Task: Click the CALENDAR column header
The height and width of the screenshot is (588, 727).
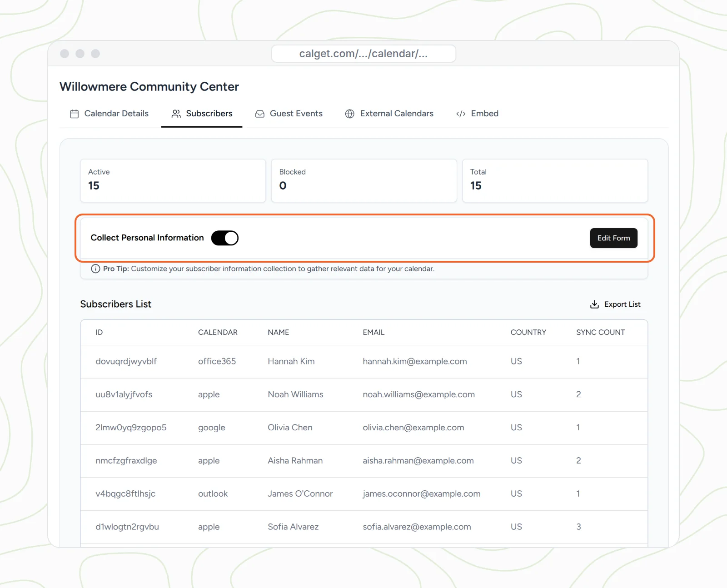Action: coord(218,333)
